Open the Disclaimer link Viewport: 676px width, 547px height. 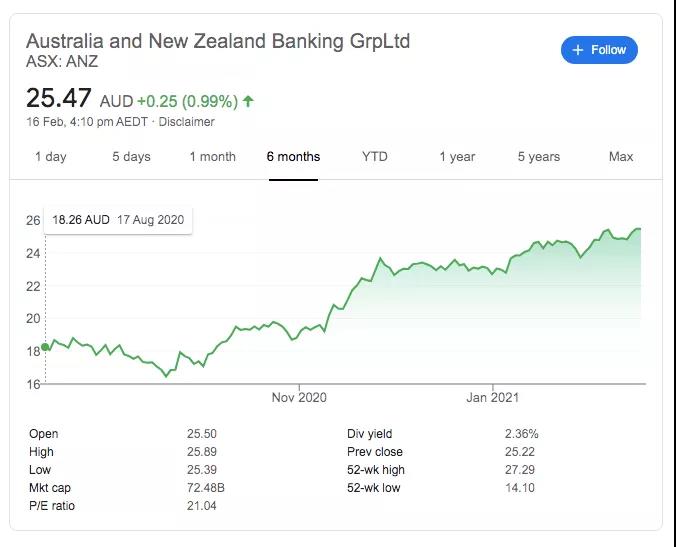186,122
